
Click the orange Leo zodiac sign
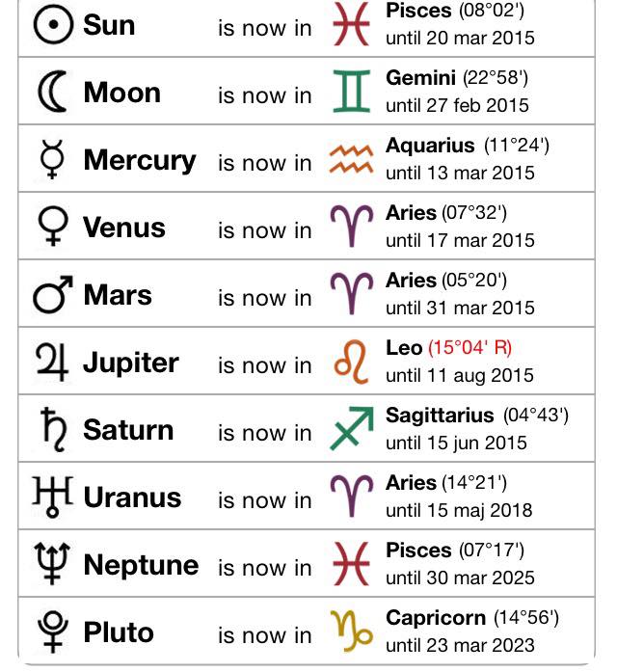351,362
